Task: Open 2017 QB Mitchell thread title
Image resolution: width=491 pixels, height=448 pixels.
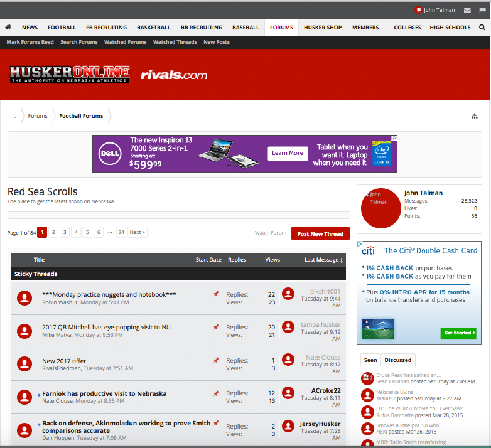Action: [x=107, y=328]
